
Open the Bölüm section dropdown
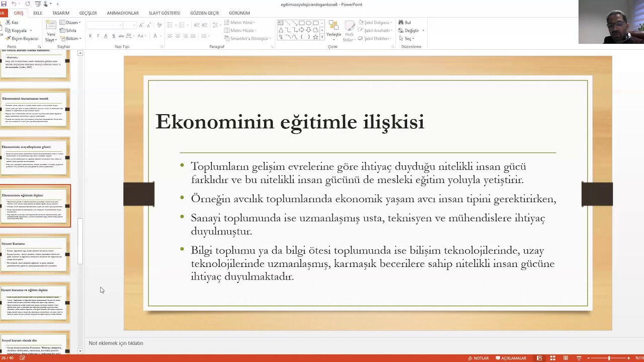coord(70,39)
